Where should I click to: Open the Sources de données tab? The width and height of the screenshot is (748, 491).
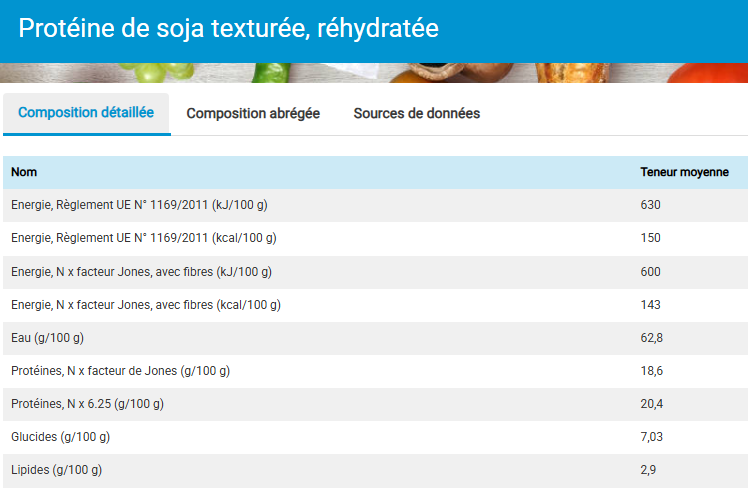(416, 114)
